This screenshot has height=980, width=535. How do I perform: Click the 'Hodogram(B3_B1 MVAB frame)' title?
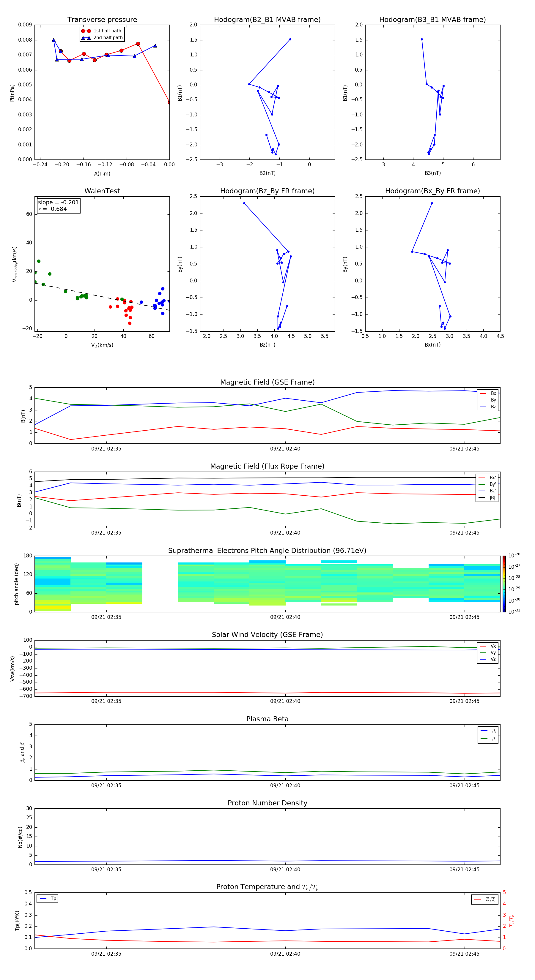point(432,20)
